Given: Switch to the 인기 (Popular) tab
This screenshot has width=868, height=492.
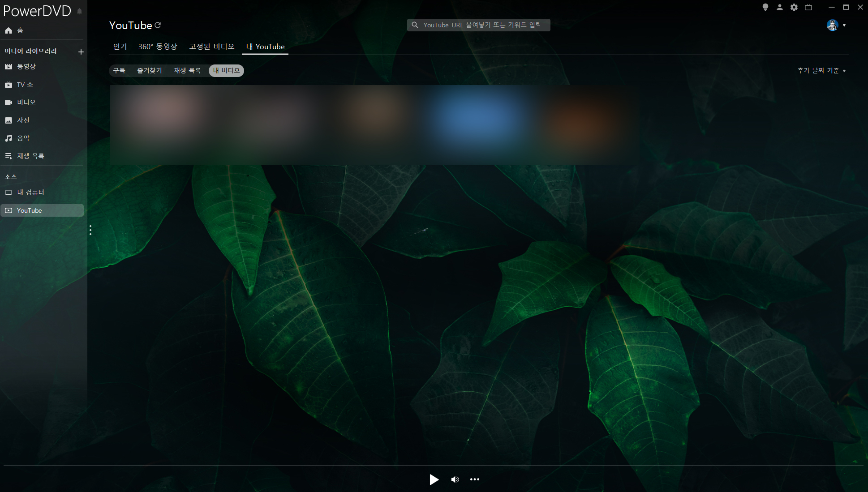Looking at the screenshot, I should point(120,47).
